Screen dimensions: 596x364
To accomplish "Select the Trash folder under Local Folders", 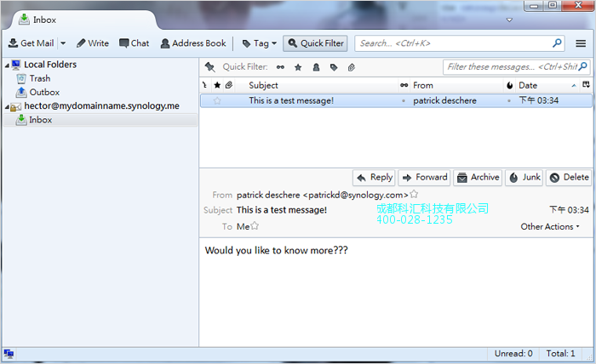I will [x=39, y=78].
